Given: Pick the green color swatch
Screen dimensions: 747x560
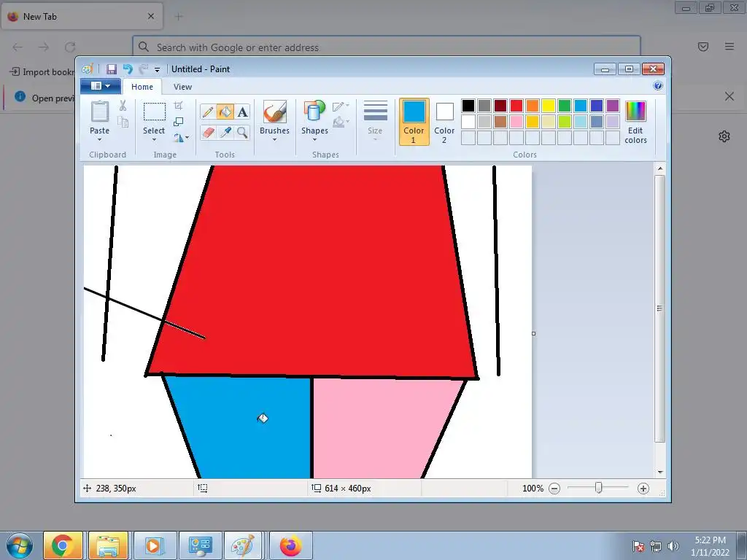Looking at the screenshot, I should coord(565,105).
